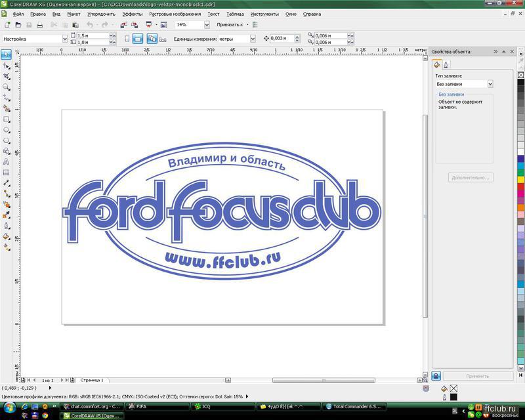
Task: Open the Единицы измерения метры dropdown
Action: [253, 39]
